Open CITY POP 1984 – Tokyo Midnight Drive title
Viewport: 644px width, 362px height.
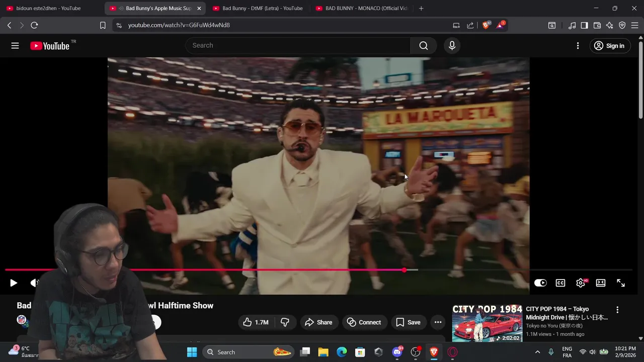[x=567, y=313]
